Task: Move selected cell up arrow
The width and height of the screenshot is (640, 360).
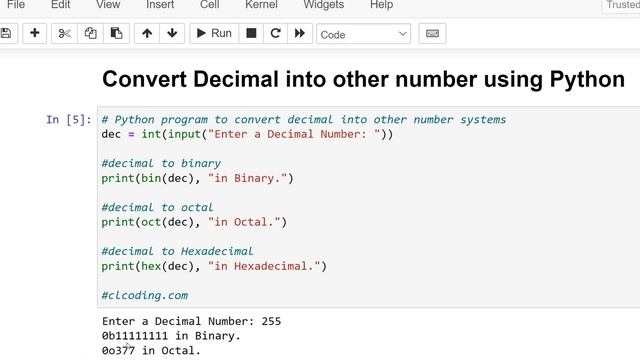Action: tap(147, 33)
